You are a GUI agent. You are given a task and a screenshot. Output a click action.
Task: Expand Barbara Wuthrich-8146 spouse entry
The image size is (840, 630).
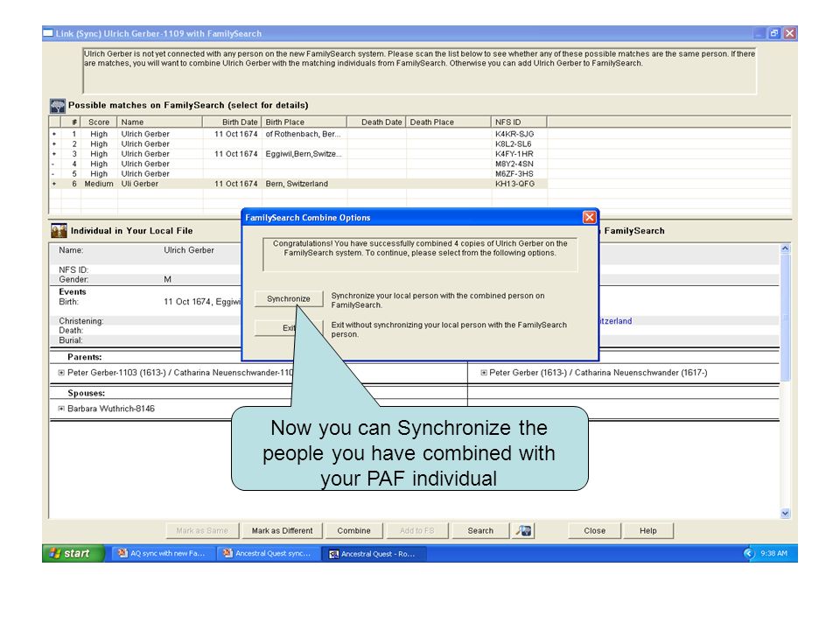(x=61, y=409)
